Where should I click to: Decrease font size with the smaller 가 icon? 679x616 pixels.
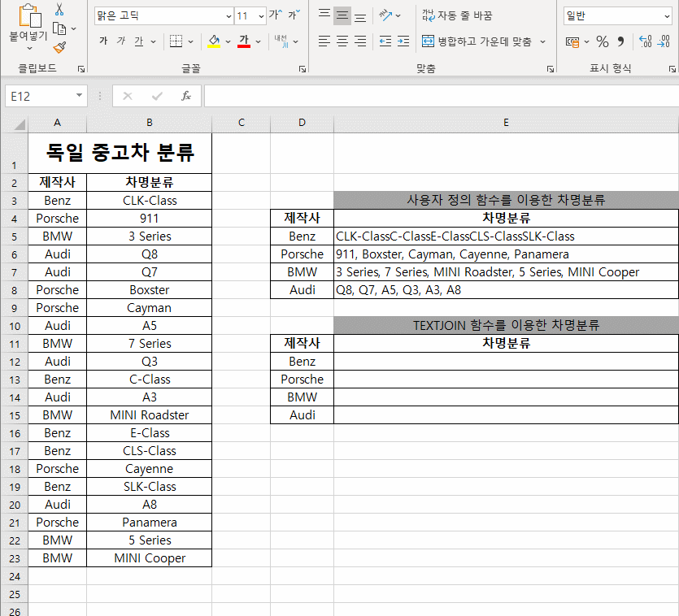pyautogui.click(x=294, y=15)
